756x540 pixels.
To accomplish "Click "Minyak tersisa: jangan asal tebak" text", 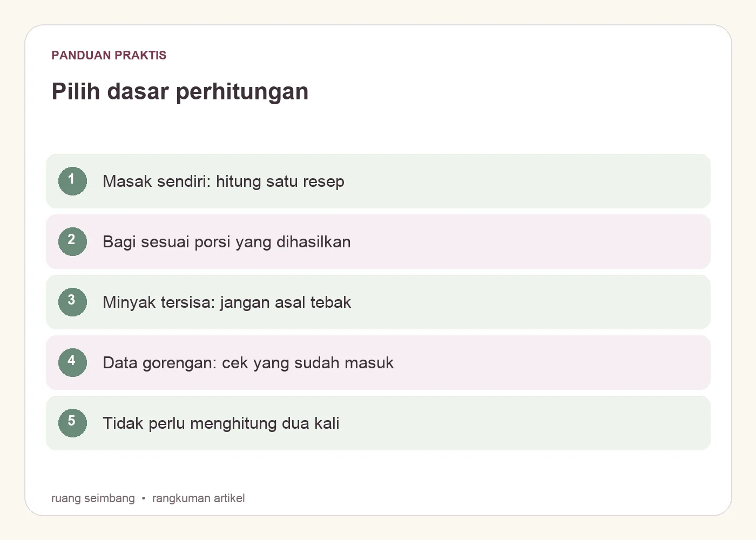I will click(x=227, y=302).
